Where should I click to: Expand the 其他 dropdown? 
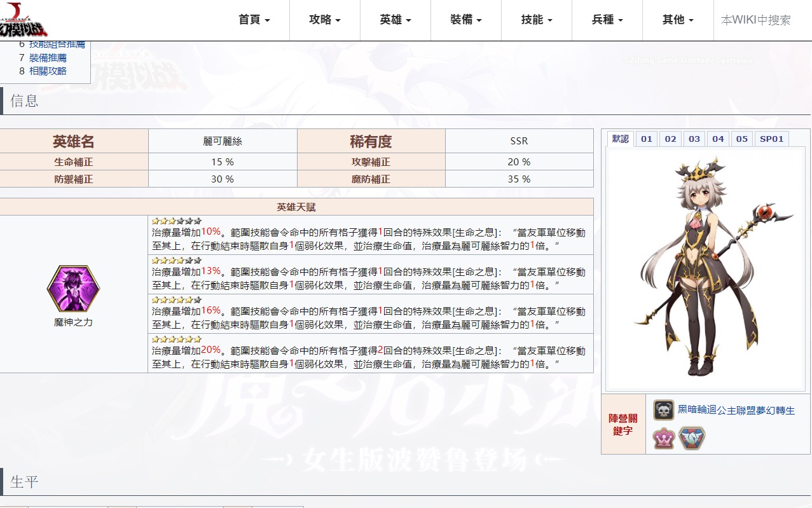677,20
